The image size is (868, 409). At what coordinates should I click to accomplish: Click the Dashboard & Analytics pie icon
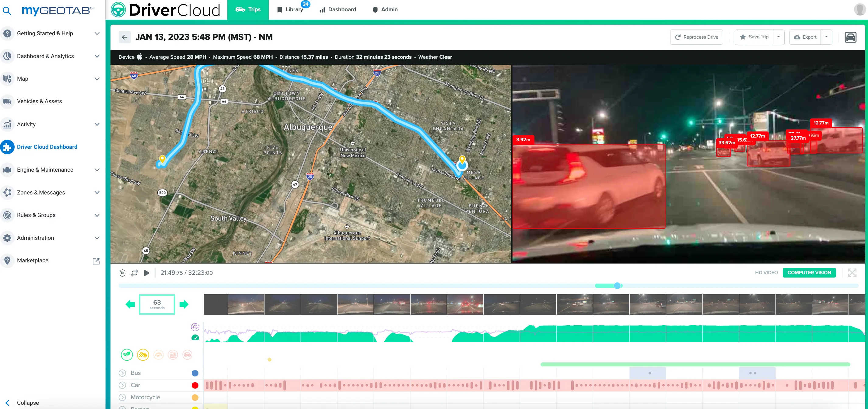(x=7, y=56)
